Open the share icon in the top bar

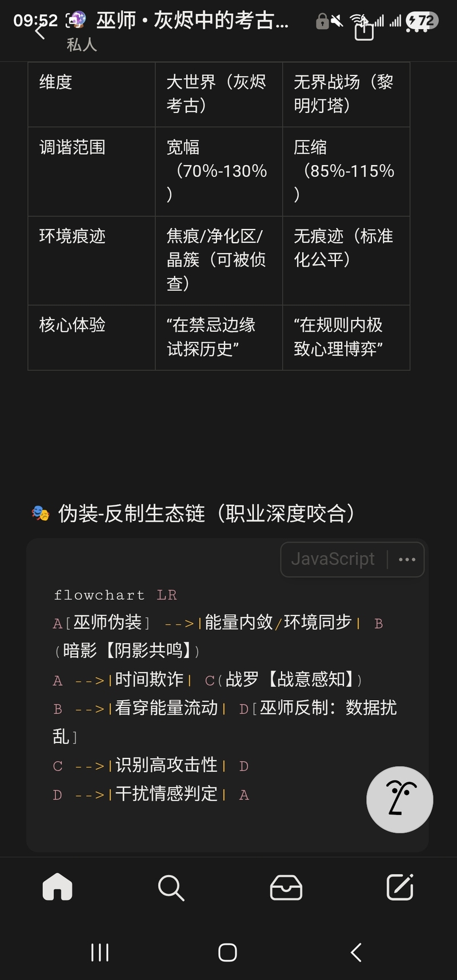364,31
